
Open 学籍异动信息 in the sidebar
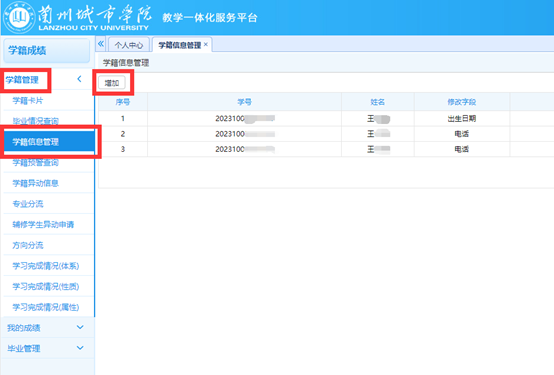pos(48,183)
